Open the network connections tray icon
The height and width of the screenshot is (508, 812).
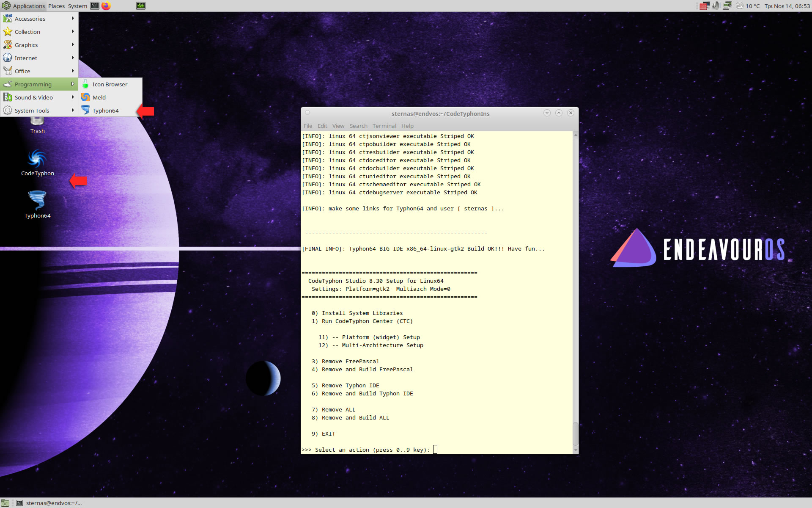point(727,6)
